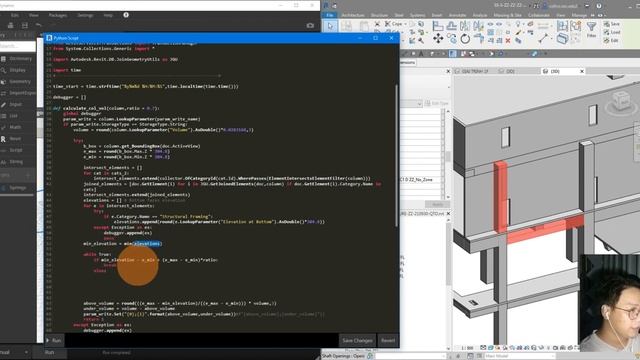Switch to the Annotate ribbon tab

point(457,15)
